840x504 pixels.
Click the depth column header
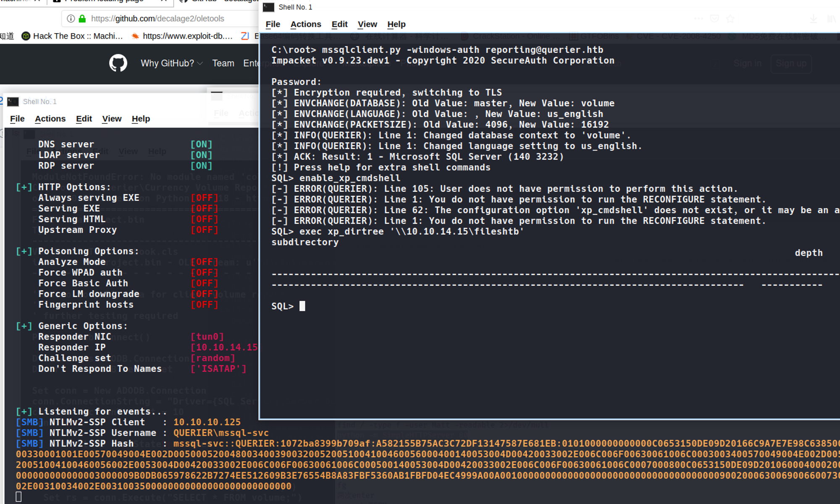coord(809,253)
